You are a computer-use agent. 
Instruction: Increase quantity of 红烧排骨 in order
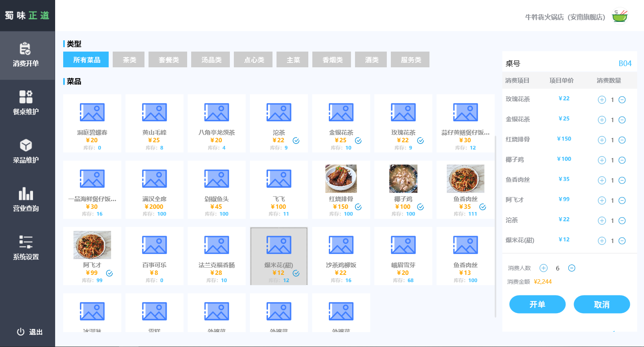coord(602,140)
